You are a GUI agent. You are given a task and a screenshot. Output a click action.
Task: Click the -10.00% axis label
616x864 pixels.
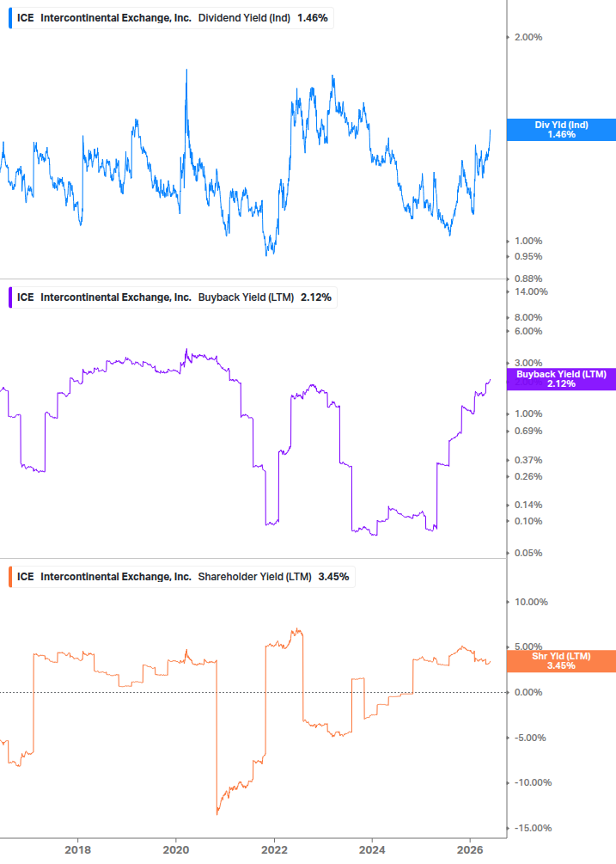click(533, 783)
